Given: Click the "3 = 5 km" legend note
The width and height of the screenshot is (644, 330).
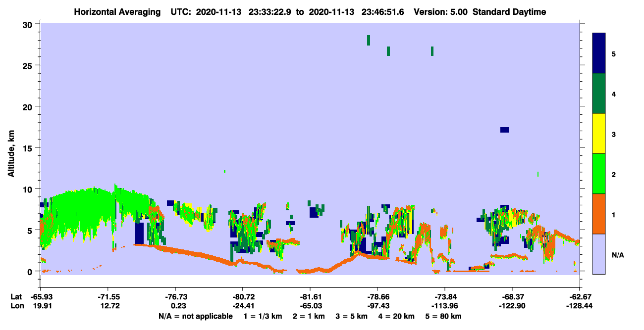Looking at the screenshot, I should pyautogui.click(x=352, y=316).
